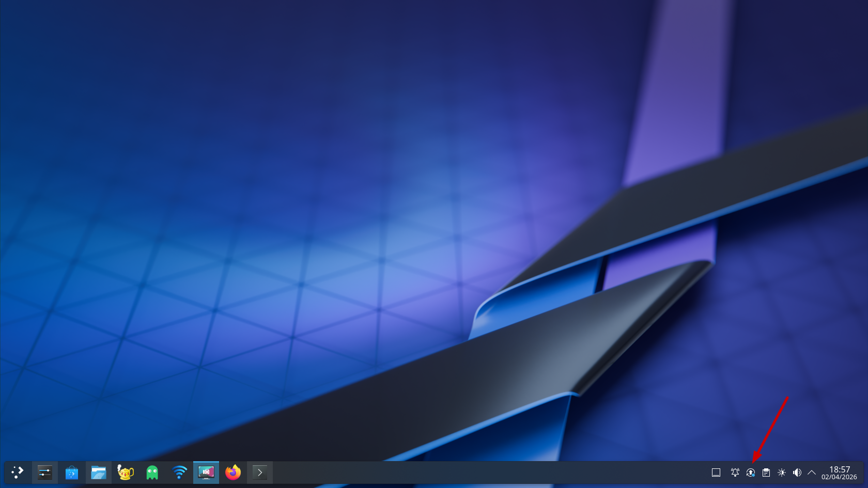Open brightness and color tray controls
Viewport: 868px width, 488px height.
pos(782,473)
